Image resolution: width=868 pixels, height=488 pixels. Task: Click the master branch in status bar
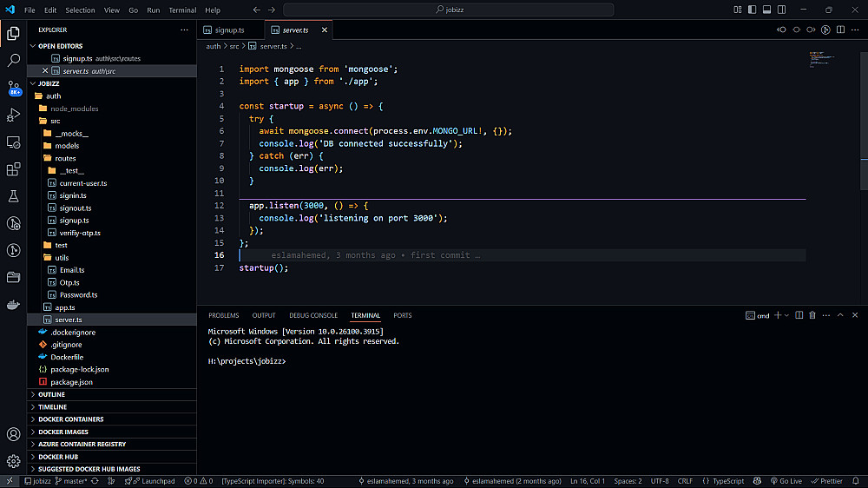click(74, 481)
